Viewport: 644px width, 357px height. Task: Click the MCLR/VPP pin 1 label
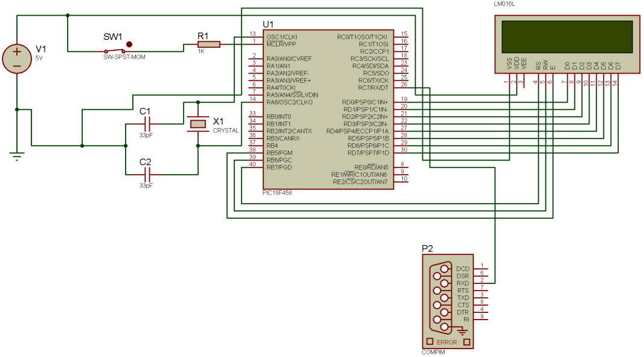click(x=282, y=44)
